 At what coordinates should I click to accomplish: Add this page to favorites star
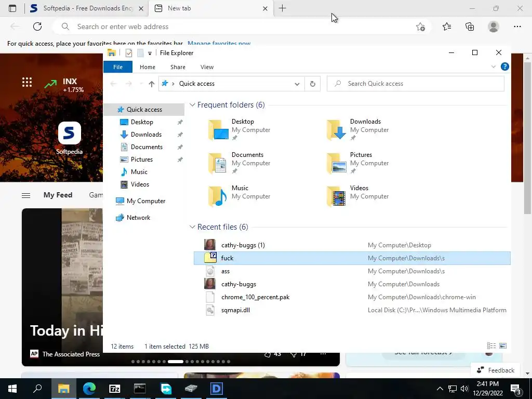[x=420, y=27]
